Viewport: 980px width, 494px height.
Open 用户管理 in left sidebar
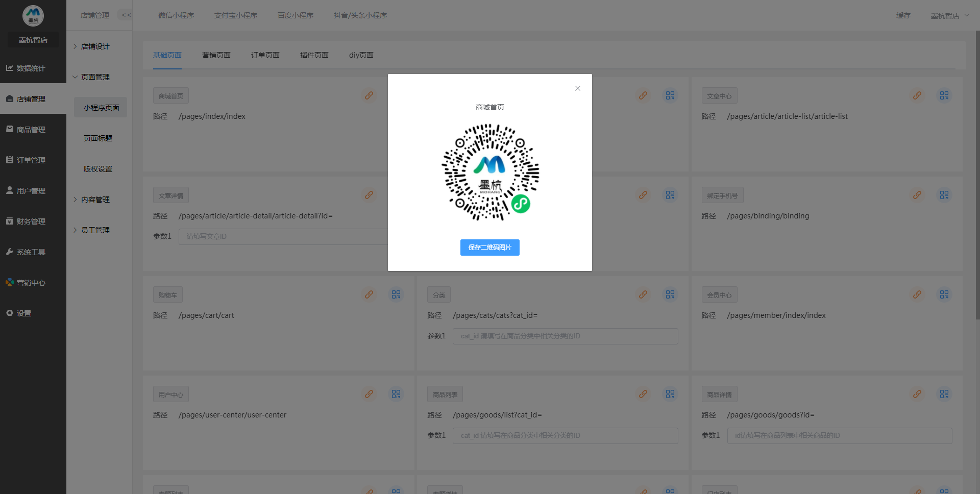(x=33, y=190)
